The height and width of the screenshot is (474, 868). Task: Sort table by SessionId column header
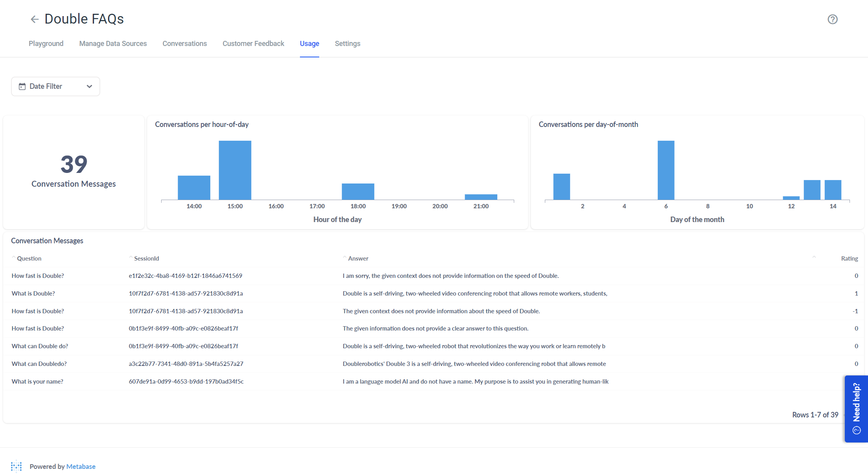[x=146, y=258]
